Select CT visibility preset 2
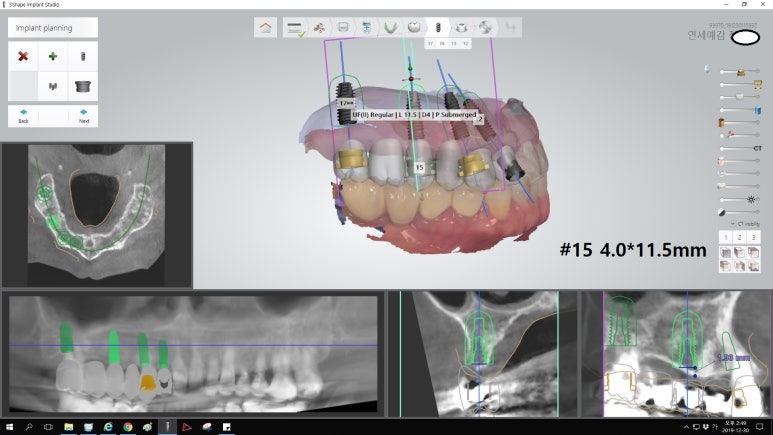The image size is (773, 435). pos(739,237)
